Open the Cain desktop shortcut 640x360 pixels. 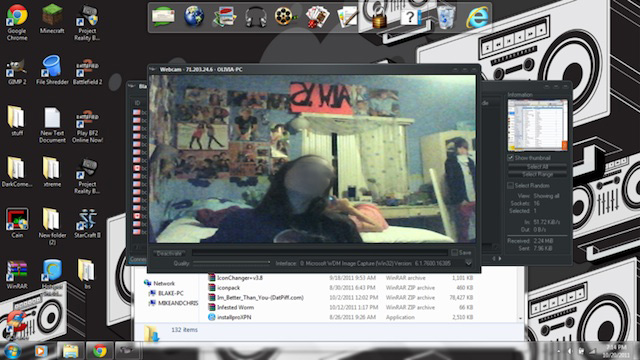[x=17, y=223]
